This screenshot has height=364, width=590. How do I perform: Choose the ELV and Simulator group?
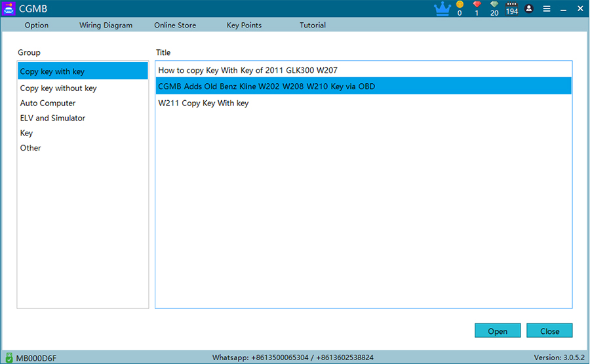[52, 118]
